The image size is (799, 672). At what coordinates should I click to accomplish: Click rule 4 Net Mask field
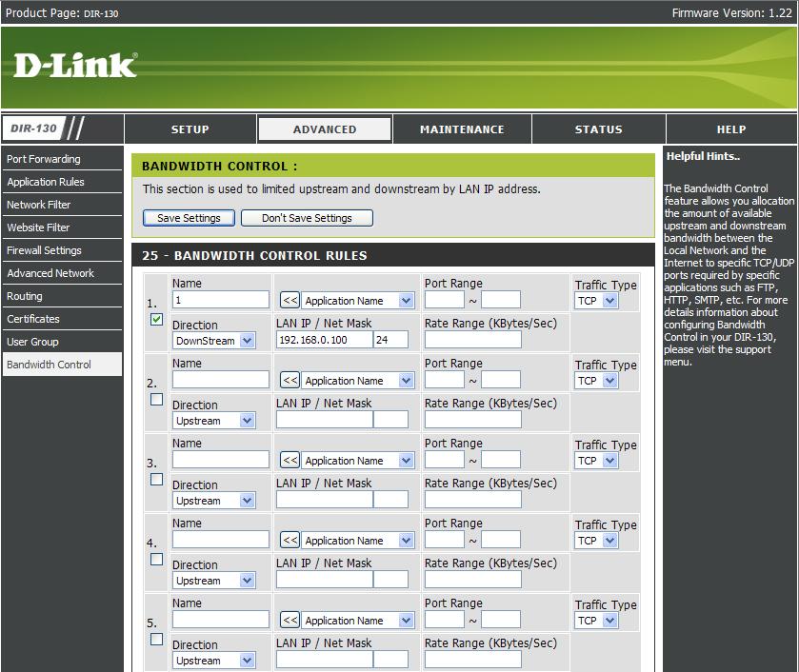390,580
